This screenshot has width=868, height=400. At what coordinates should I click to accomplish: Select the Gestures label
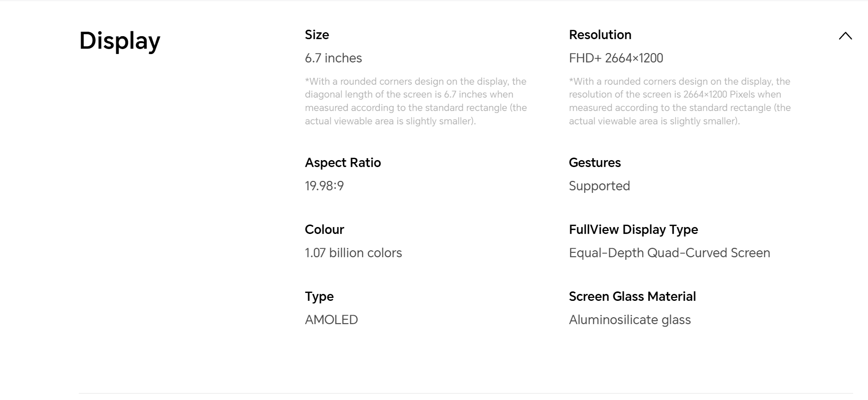coord(595,163)
